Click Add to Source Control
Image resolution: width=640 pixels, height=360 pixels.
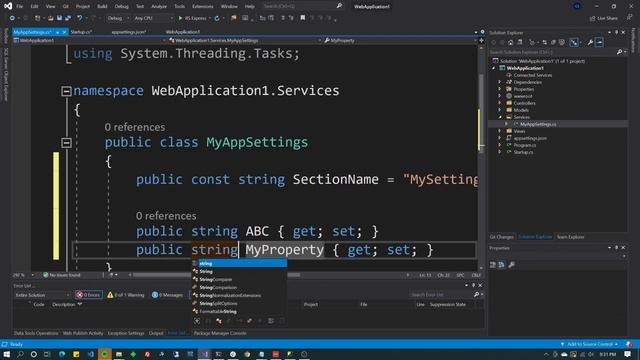(x=591, y=344)
